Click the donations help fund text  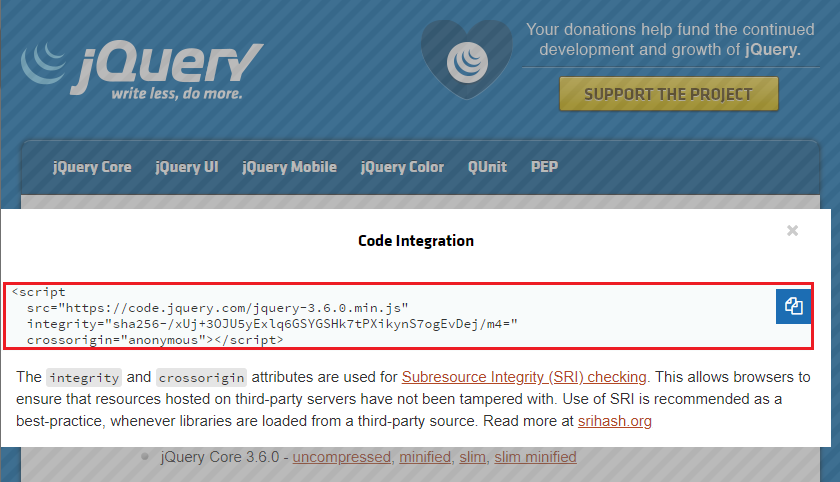670,39
